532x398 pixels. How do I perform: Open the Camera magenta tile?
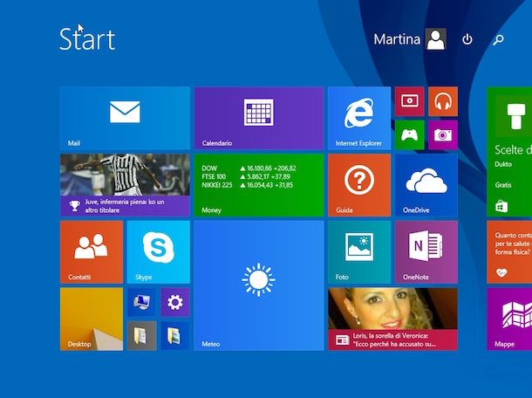pos(443,134)
